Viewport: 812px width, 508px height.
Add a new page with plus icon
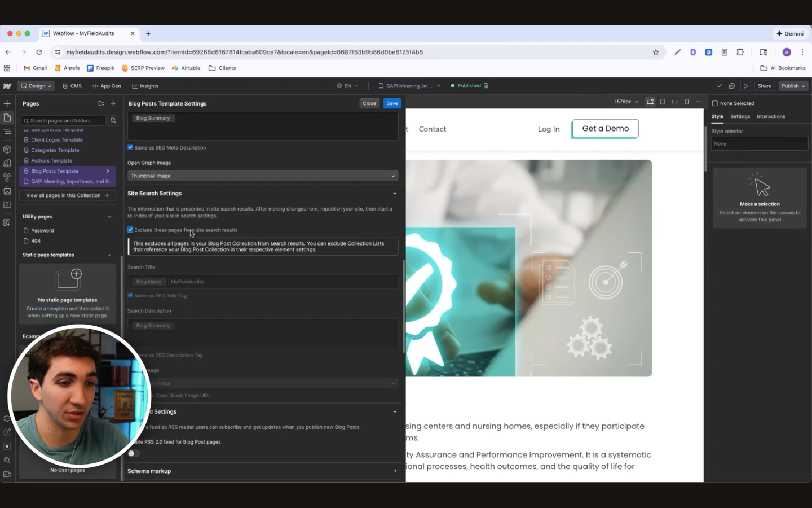pos(113,103)
